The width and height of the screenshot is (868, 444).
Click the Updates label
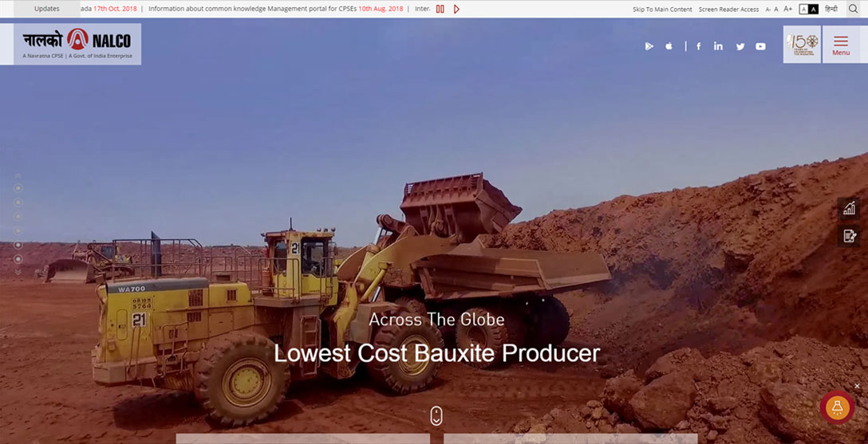tap(47, 9)
